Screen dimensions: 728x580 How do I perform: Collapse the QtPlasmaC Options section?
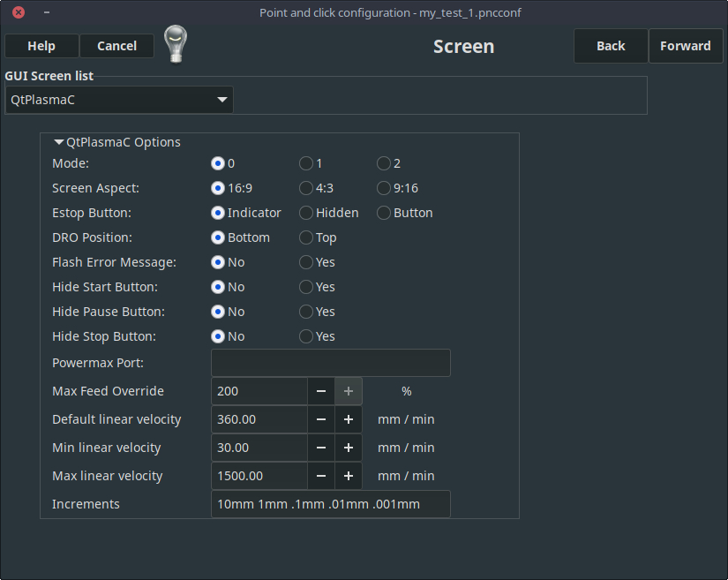coord(58,141)
